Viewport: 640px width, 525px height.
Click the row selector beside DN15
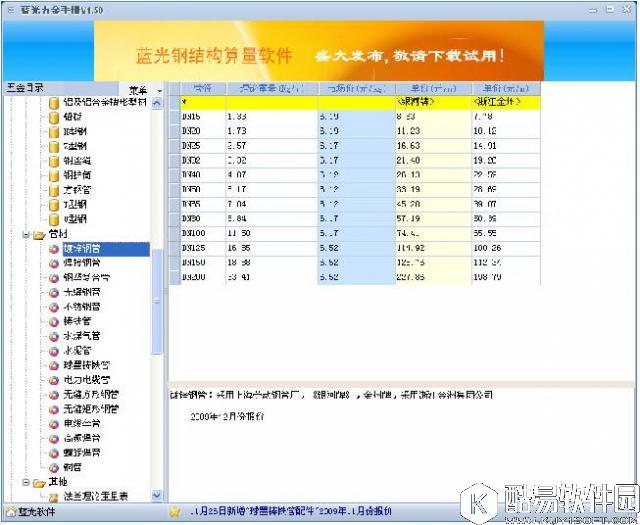174,117
